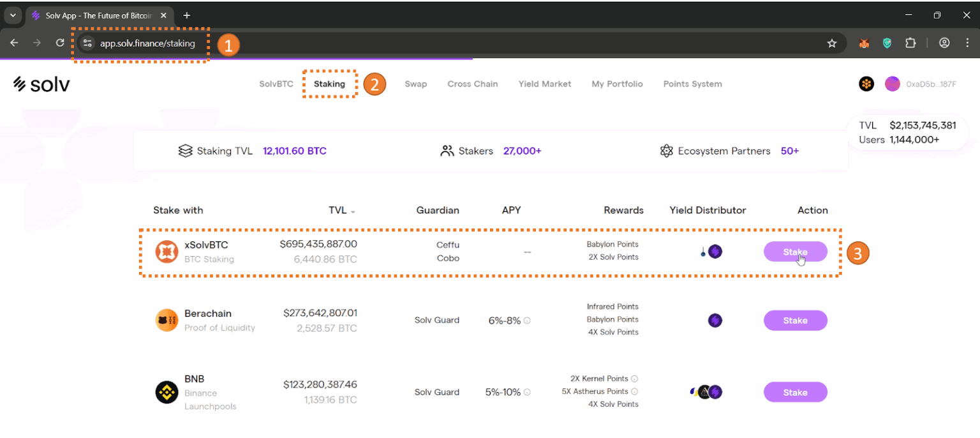This screenshot has width=980, height=438.
Task: Click Staking TVL 12,101.60 BTC
Action: [x=295, y=151]
